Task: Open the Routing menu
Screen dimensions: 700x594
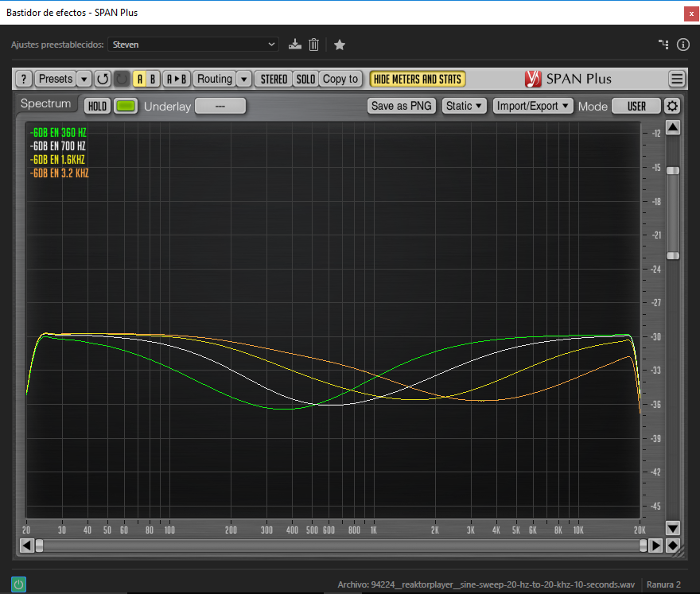Action: (214, 79)
